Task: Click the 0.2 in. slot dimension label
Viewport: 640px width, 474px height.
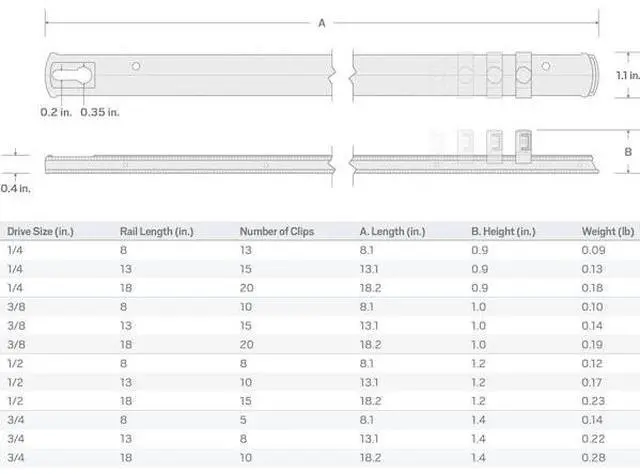Action: tap(55, 111)
